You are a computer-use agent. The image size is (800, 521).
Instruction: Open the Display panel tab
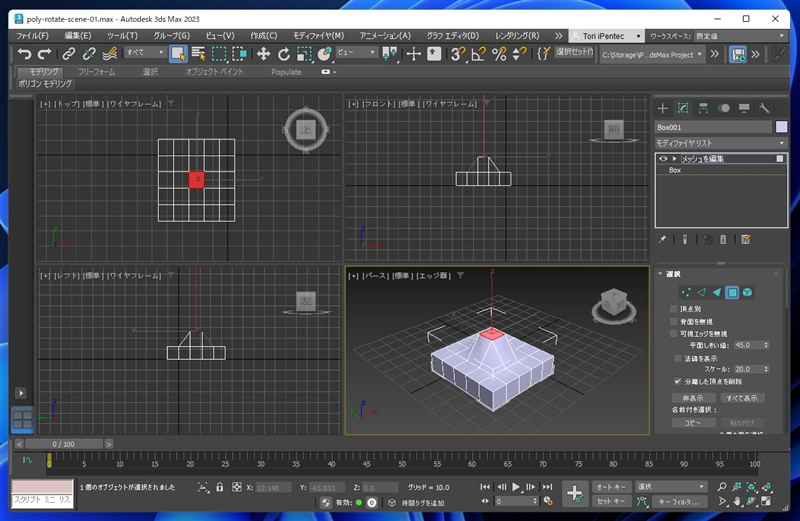coord(744,108)
